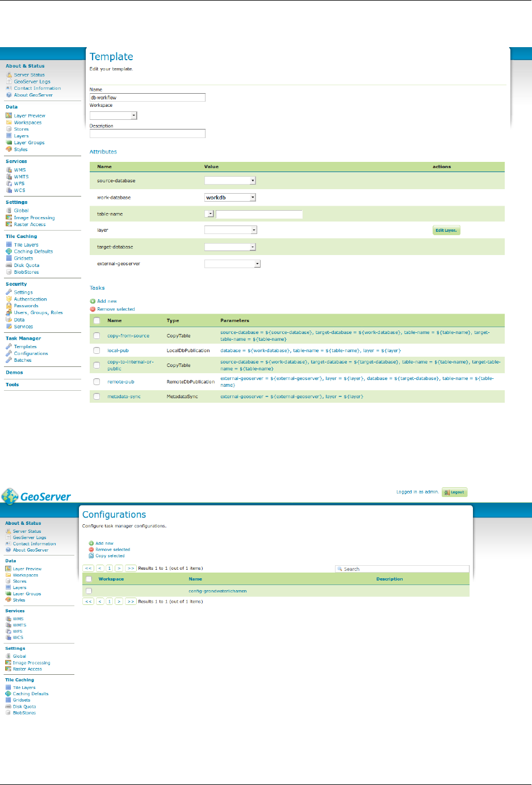Open the metadata-sync task link
The width and height of the screenshot is (532, 785).
(124, 396)
